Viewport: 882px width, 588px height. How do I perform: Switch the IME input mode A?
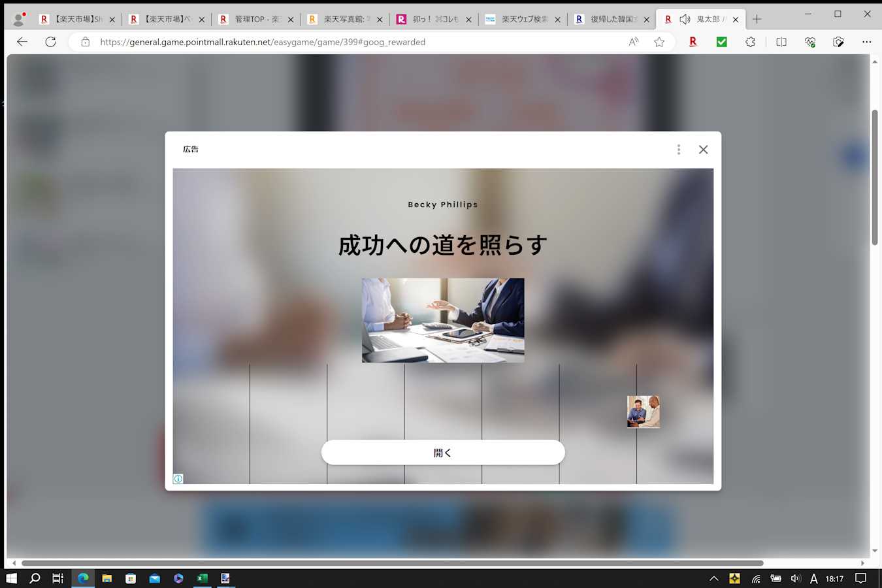coord(813,578)
